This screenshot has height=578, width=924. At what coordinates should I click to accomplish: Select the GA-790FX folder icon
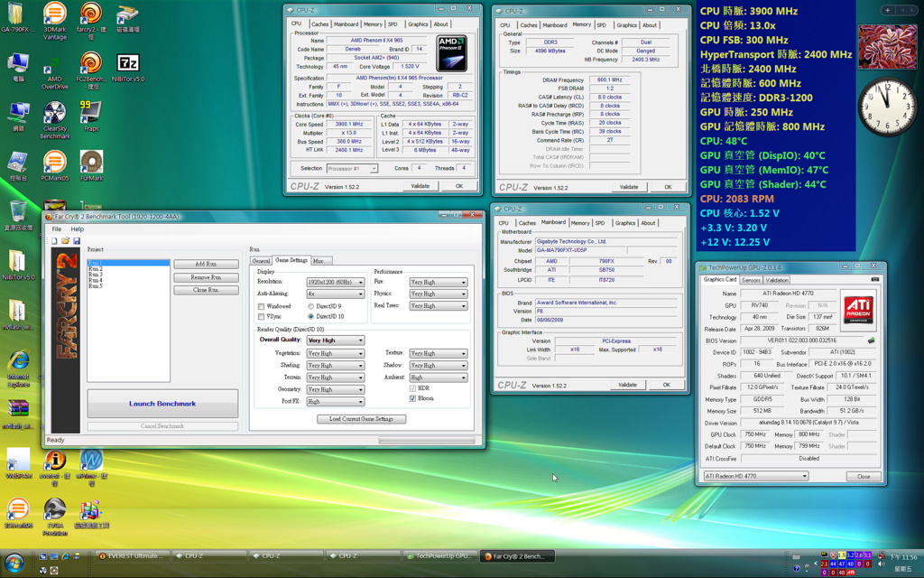[x=17, y=17]
